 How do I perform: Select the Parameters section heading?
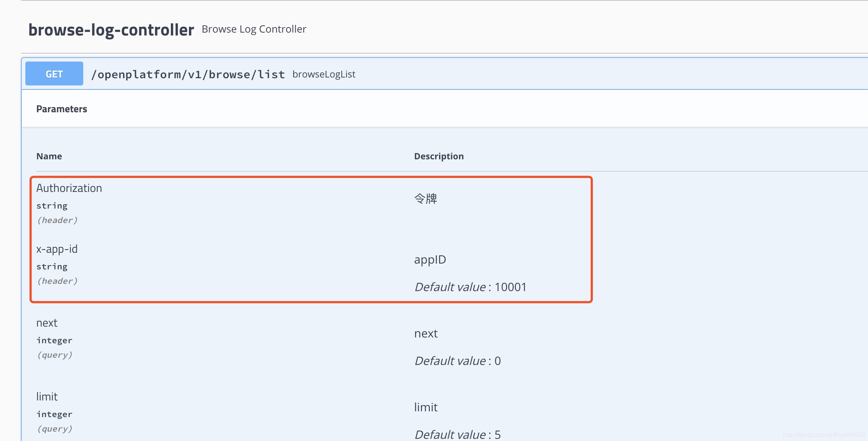click(62, 109)
